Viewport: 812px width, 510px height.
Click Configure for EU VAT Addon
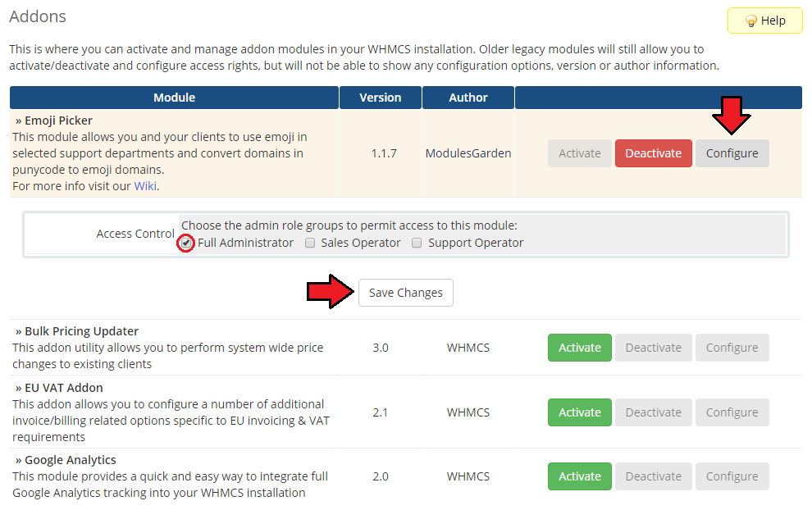pyautogui.click(x=732, y=412)
